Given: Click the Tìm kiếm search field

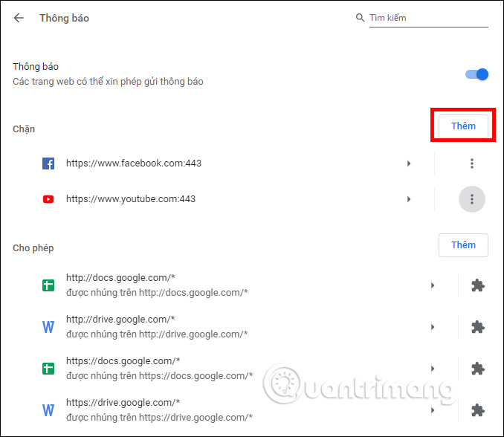Looking at the screenshot, I should (429, 18).
